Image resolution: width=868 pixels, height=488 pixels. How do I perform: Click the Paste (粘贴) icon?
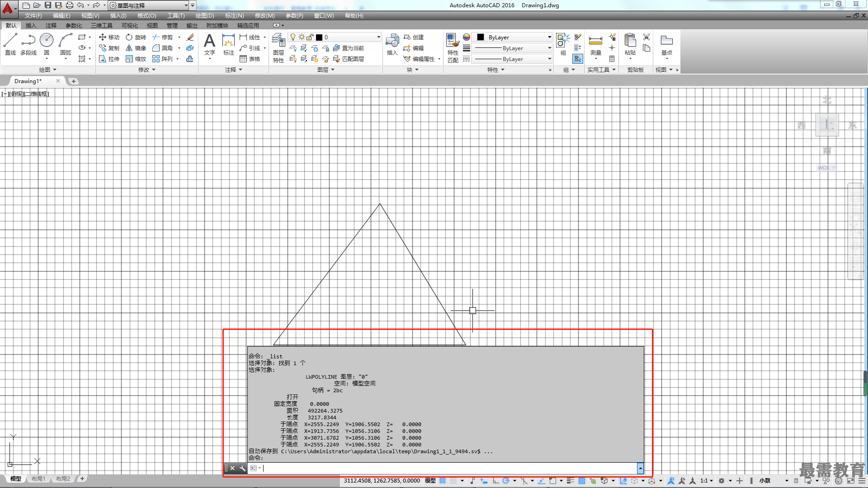[630, 44]
